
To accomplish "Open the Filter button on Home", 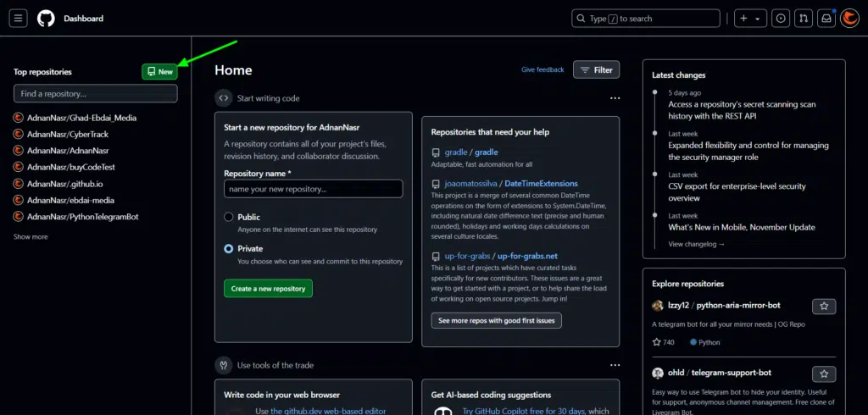I will [x=596, y=69].
